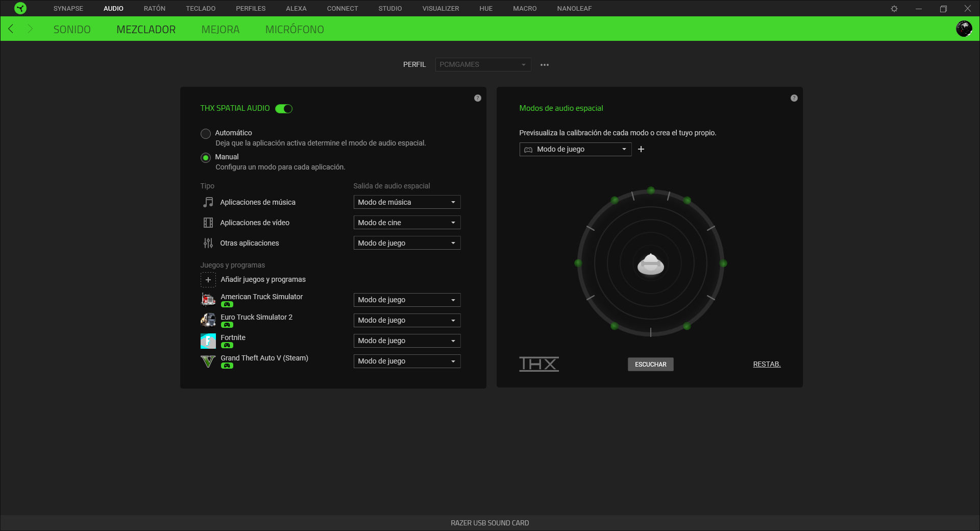Click the AUDIO tab

click(113, 9)
